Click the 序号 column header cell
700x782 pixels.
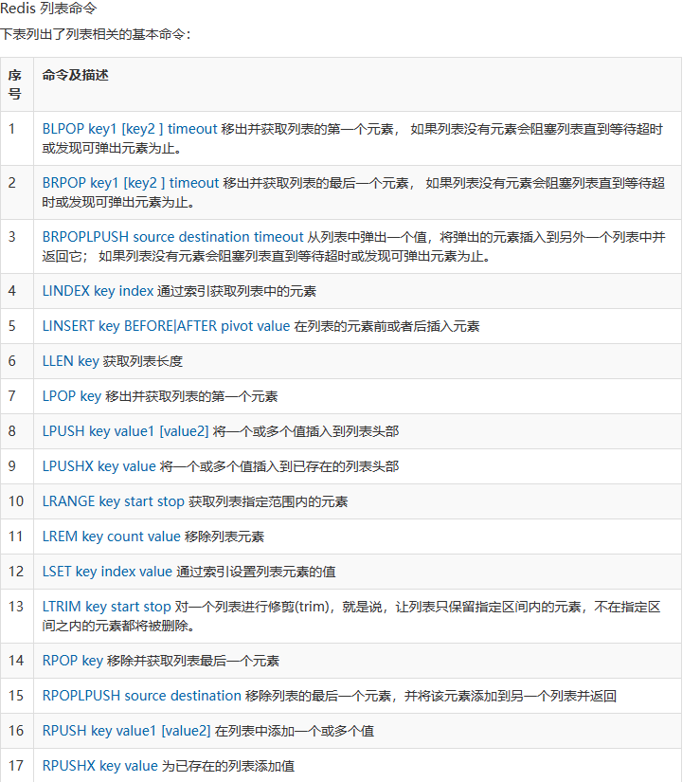[15, 84]
